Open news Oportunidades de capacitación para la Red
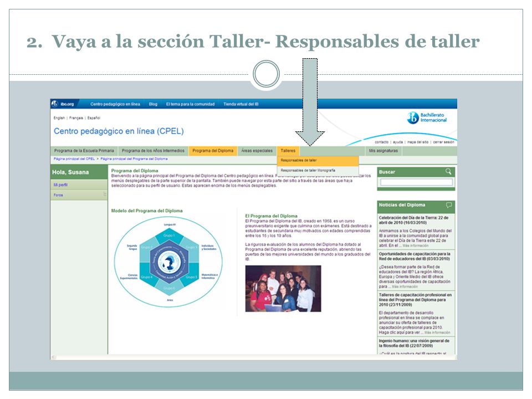Image resolution: width=532 pixels, height=399 pixels. pyautogui.click(x=415, y=256)
